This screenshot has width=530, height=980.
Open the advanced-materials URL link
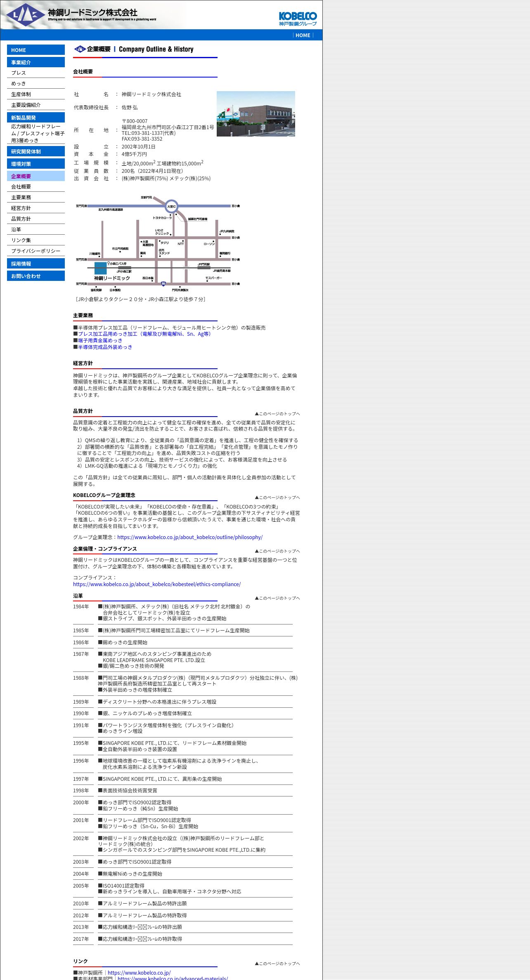pyautogui.click(x=173, y=978)
